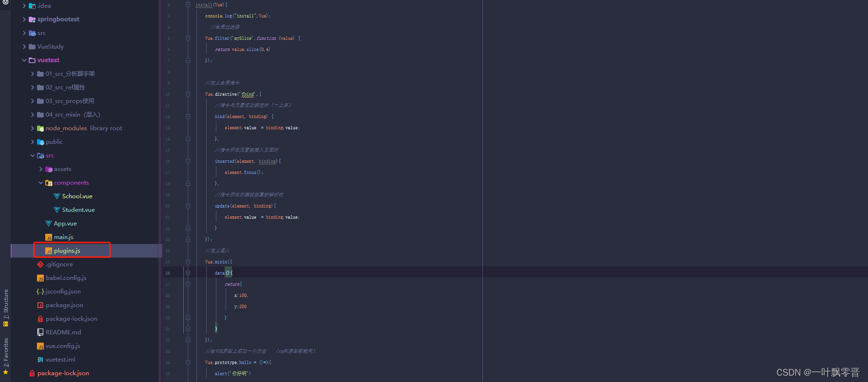
Task: Expand the assets folder
Action: pyautogui.click(x=41, y=169)
